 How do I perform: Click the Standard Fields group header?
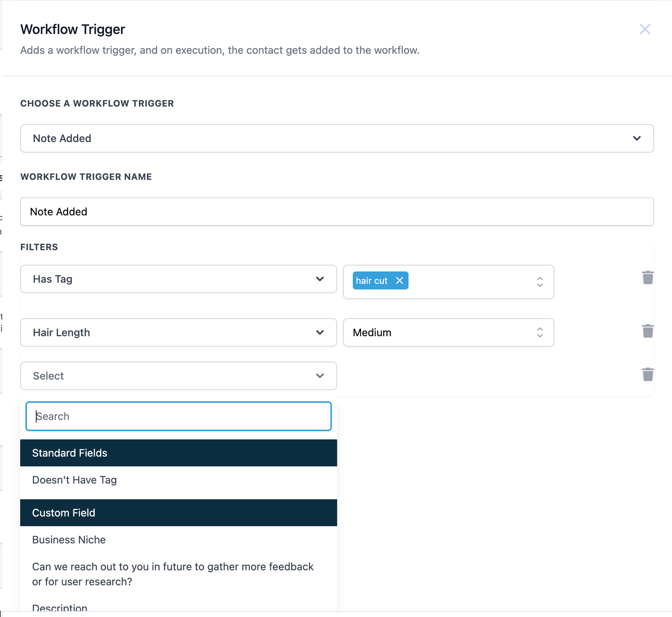[178, 453]
